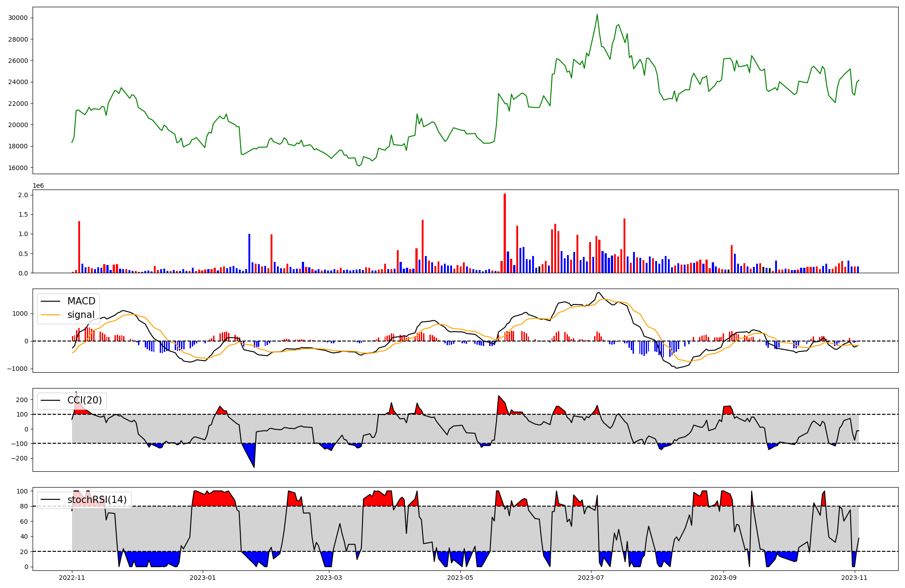Click the 30000 price axis tick label
This screenshot has width=905, height=588.
click(x=18, y=18)
